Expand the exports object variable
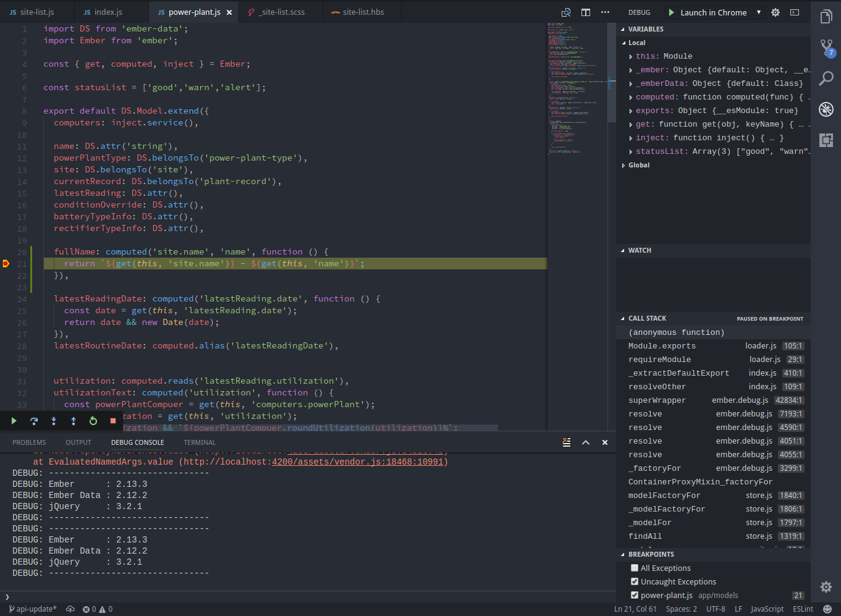The image size is (841, 616). (x=631, y=111)
